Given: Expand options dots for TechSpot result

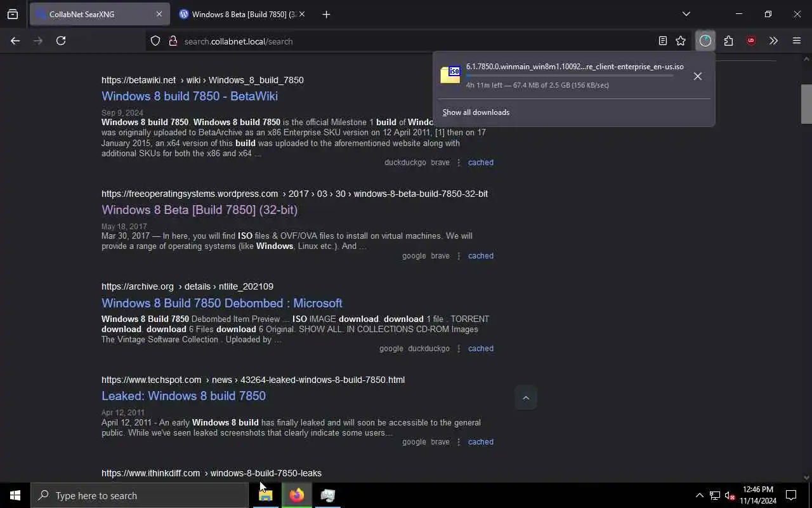Looking at the screenshot, I should pos(459,442).
